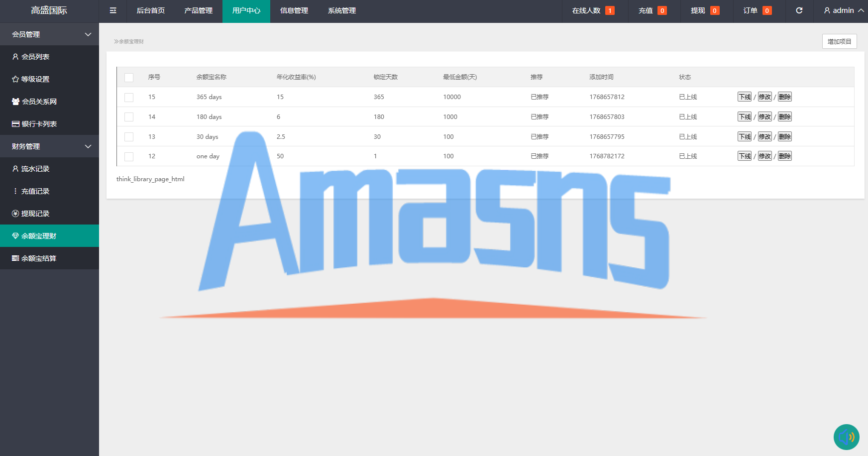Click 删除 for 365 days row

[785, 97]
